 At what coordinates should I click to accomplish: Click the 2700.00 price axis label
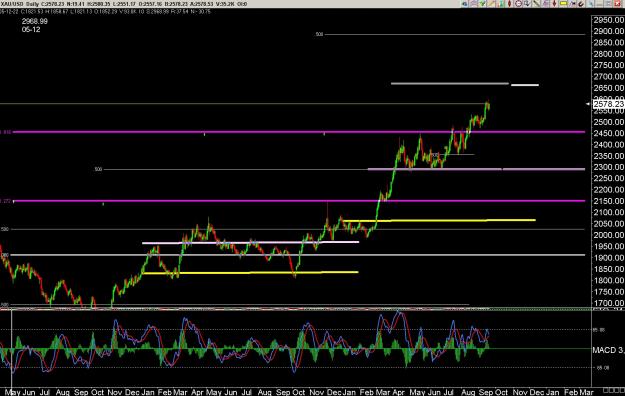point(609,77)
